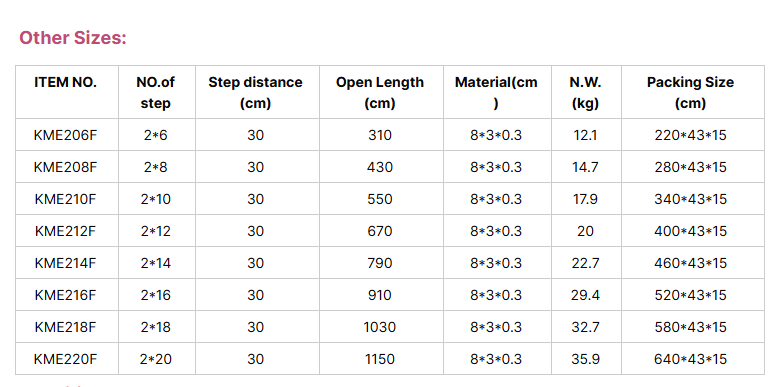The height and width of the screenshot is (387, 781).
Task: Select the Material(cm) header cell
Action: (496, 93)
